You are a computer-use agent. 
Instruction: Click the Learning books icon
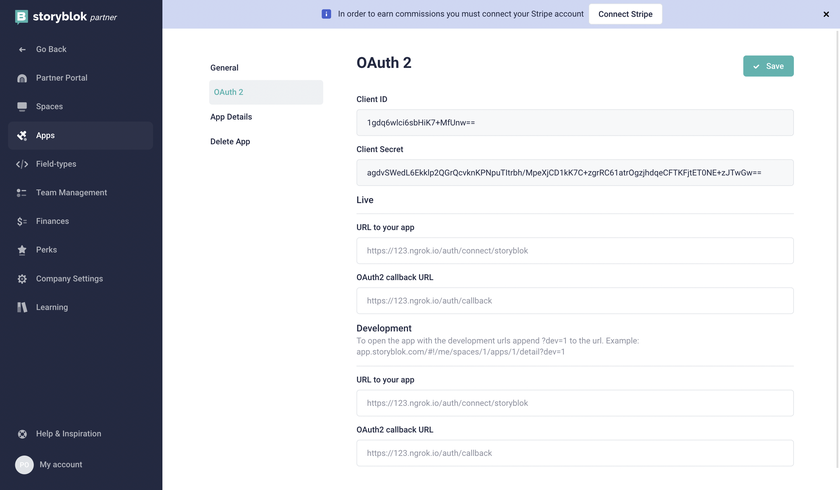tap(22, 307)
